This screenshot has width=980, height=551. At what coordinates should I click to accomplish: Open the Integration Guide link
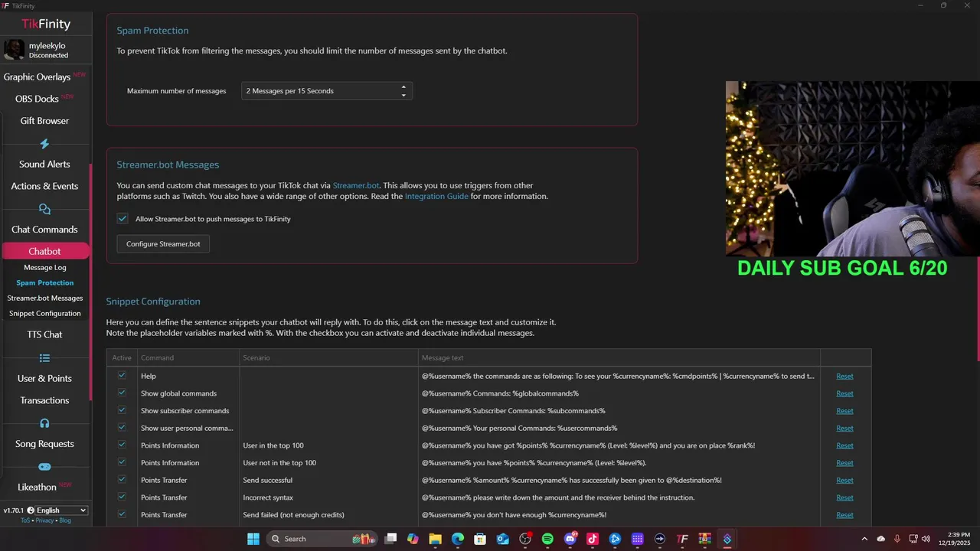[x=436, y=197]
